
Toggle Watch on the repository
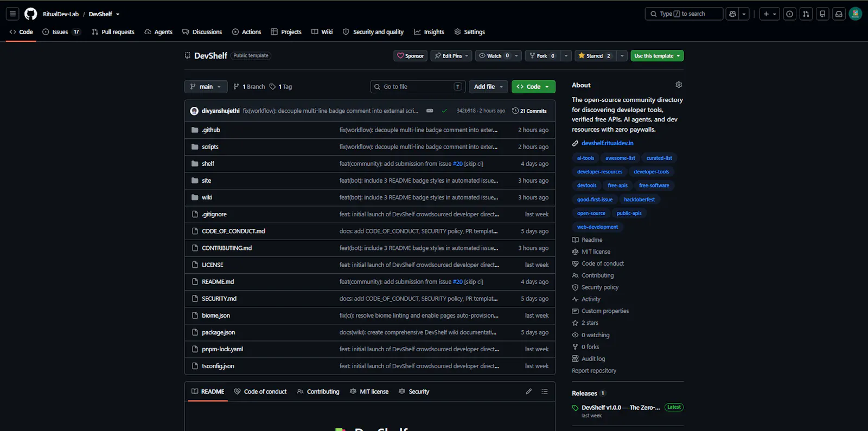(494, 56)
